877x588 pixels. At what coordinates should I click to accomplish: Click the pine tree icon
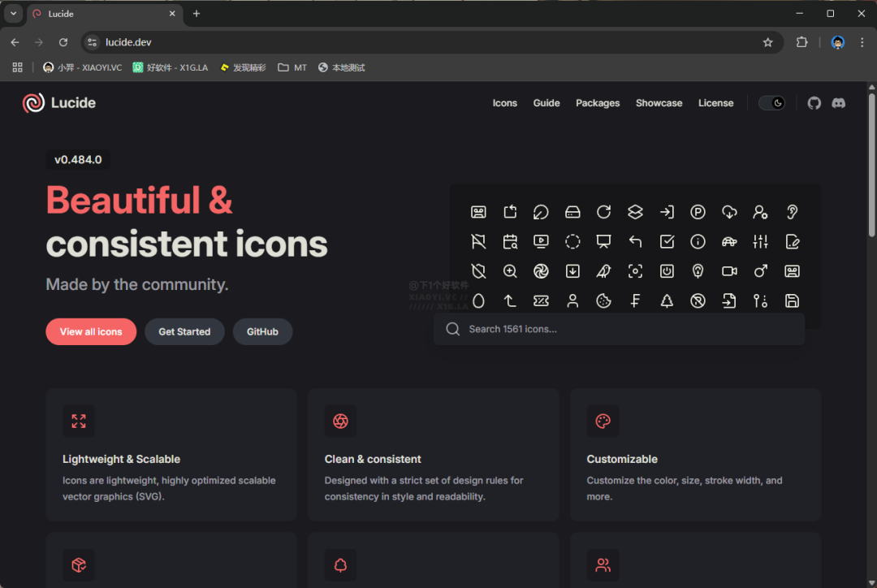click(x=667, y=301)
